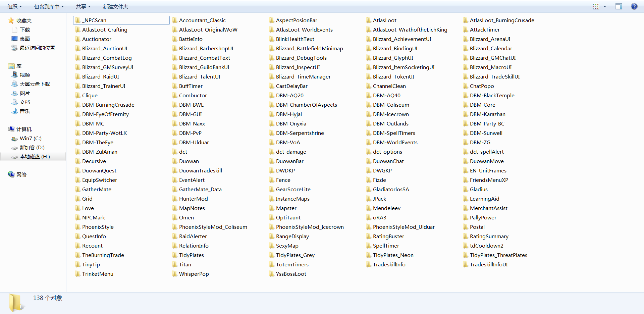Image resolution: width=644 pixels, height=314 pixels.
Task: Click the Recount folder icon
Action: click(x=78, y=246)
